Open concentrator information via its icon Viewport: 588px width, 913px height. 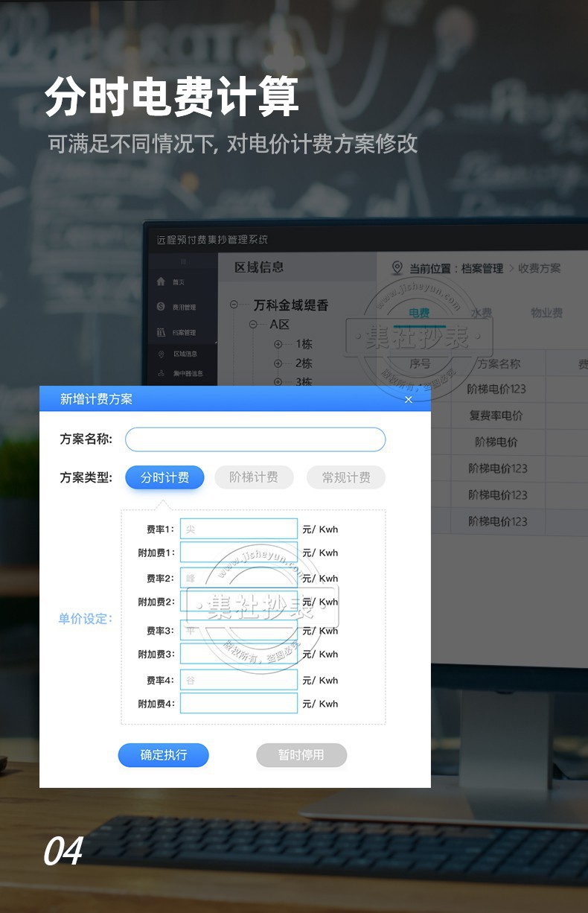tap(162, 373)
